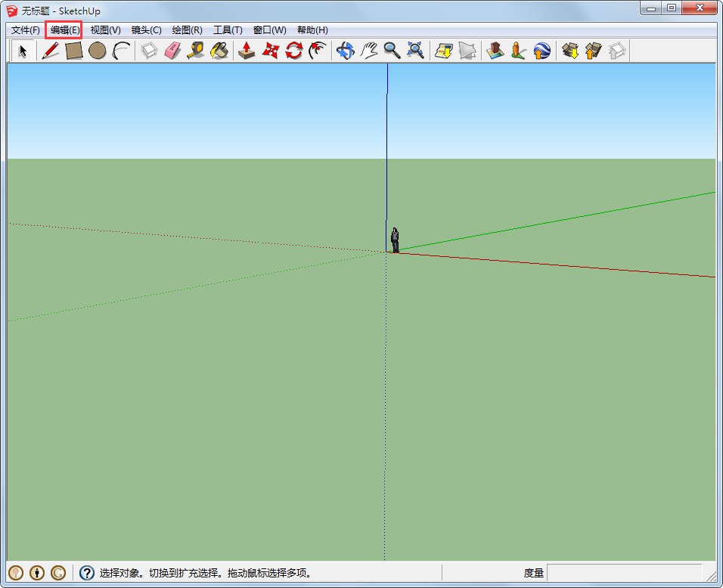
Task: Select the Pan hand tool
Action: 368,51
